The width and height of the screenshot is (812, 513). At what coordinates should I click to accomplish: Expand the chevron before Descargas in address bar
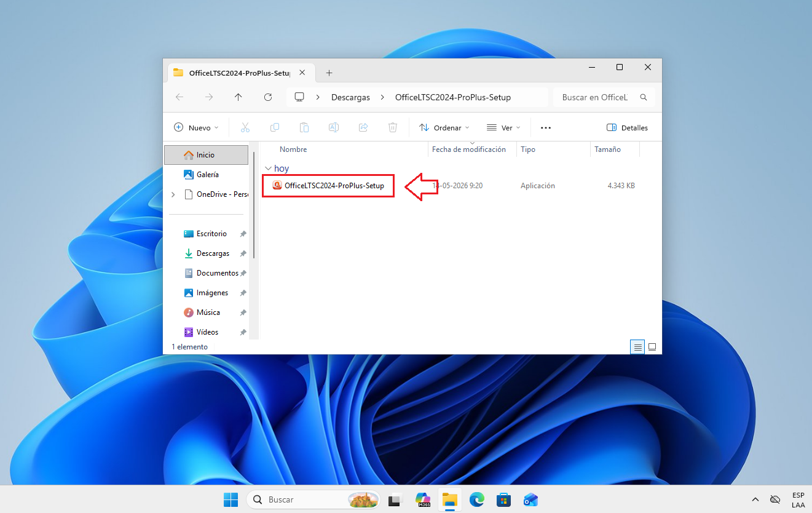coord(318,97)
